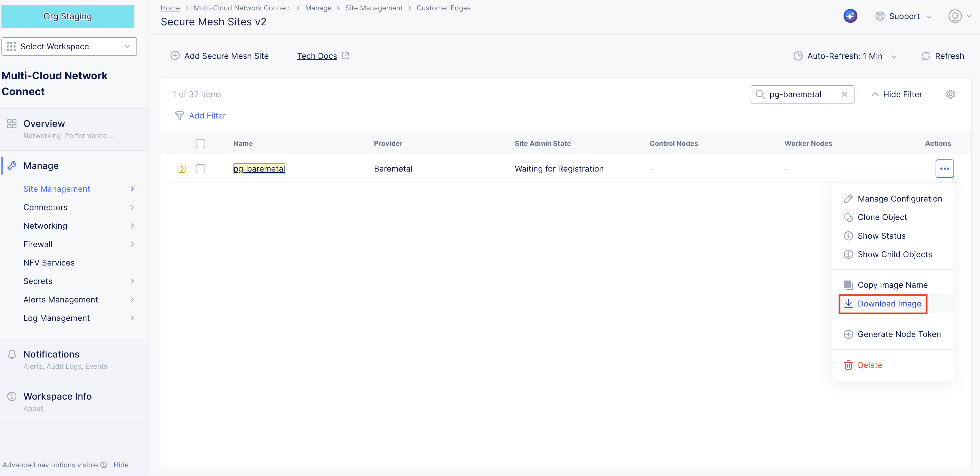This screenshot has height=476, width=980.
Task: Expand the pg-baremetal row details
Action: tap(182, 168)
